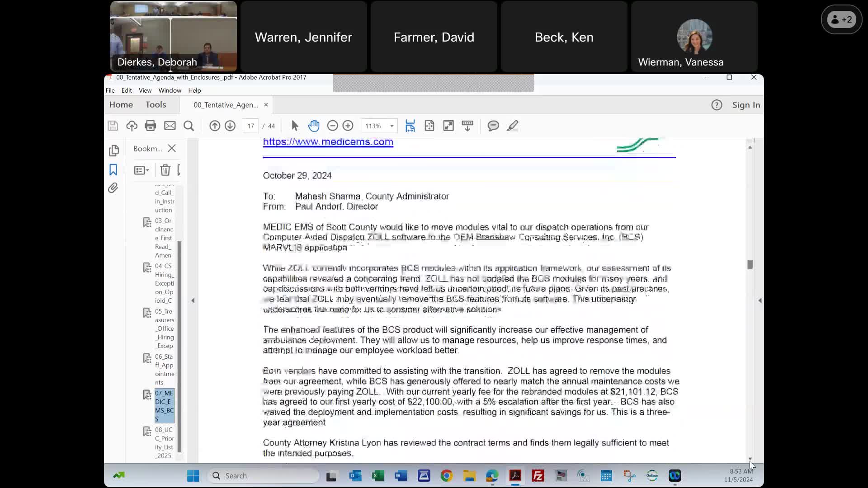The width and height of the screenshot is (868, 488).
Task: Print the document with printer icon
Action: pos(151,126)
